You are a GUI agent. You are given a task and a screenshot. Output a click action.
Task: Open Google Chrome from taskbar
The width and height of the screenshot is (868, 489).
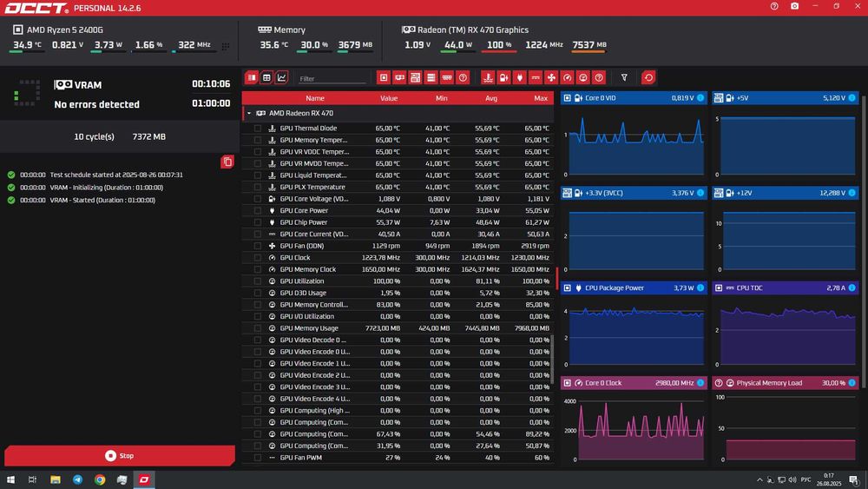[x=100, y=479]
